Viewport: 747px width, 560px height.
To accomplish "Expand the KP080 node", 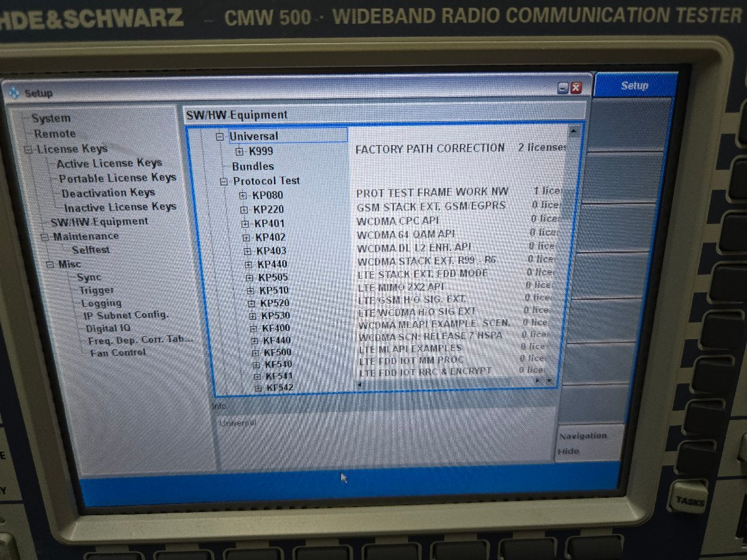I will click(243, 195).
